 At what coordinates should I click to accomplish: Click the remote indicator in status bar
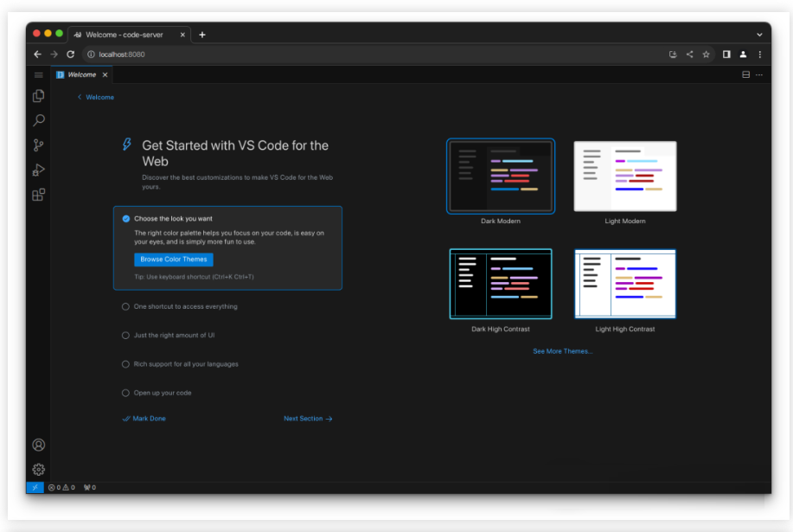click(35, 488)
